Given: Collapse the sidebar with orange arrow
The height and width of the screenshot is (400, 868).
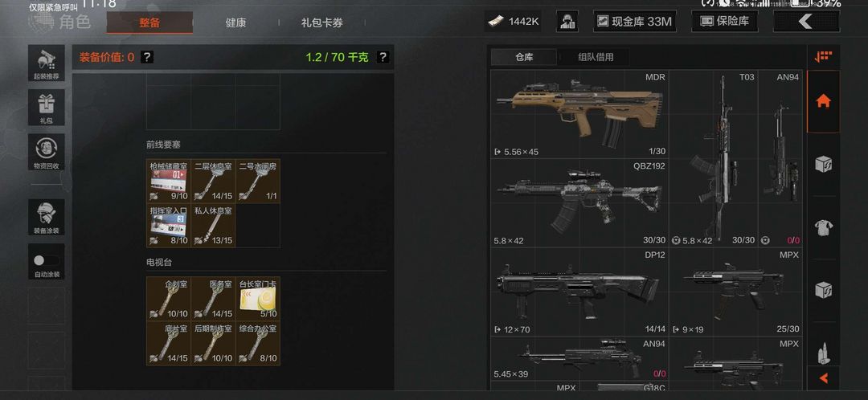Looking at the screenshot, I should point(823,378).
